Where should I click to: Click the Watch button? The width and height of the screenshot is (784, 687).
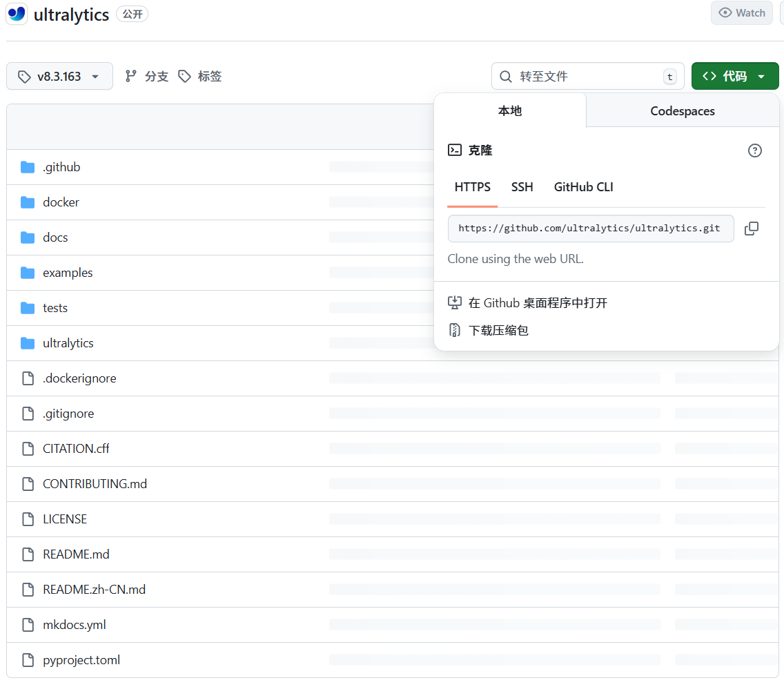click(741, 13)
